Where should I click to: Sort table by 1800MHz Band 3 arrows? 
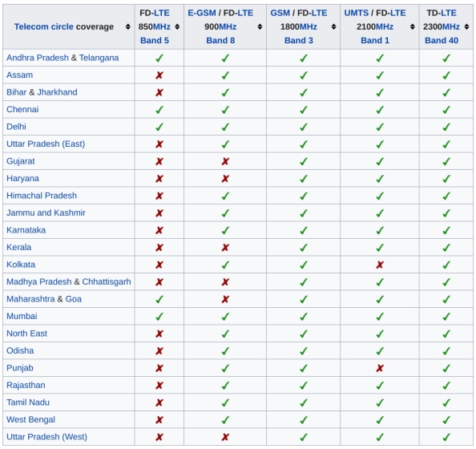pyautogui.click(x=333, y=26)
